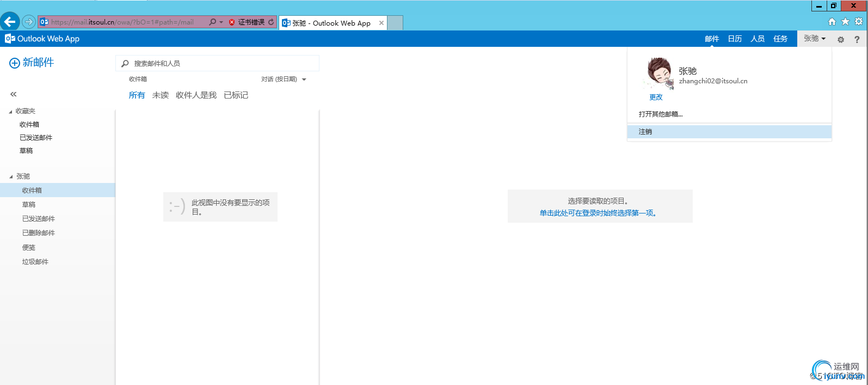Click the 张驰 - Outlook Web App browser tab
This screenshot has width=868, height=385.
[x=332, y=23]
